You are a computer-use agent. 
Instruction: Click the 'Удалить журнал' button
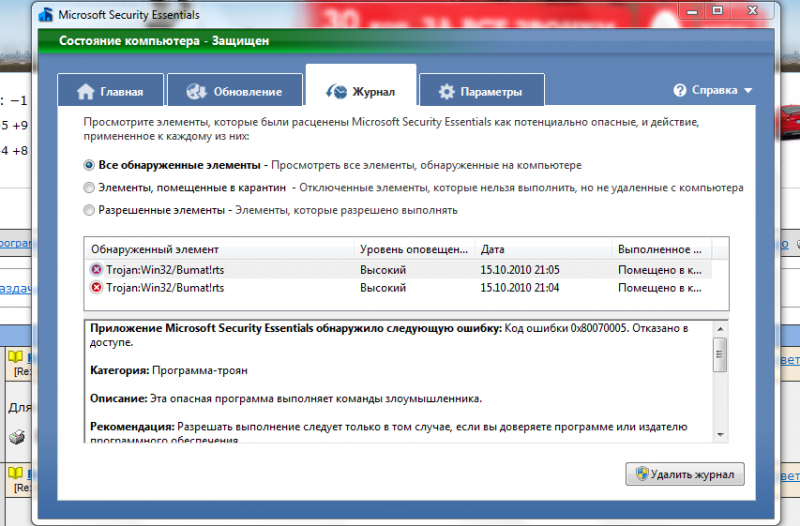click(x=685, y=474)
